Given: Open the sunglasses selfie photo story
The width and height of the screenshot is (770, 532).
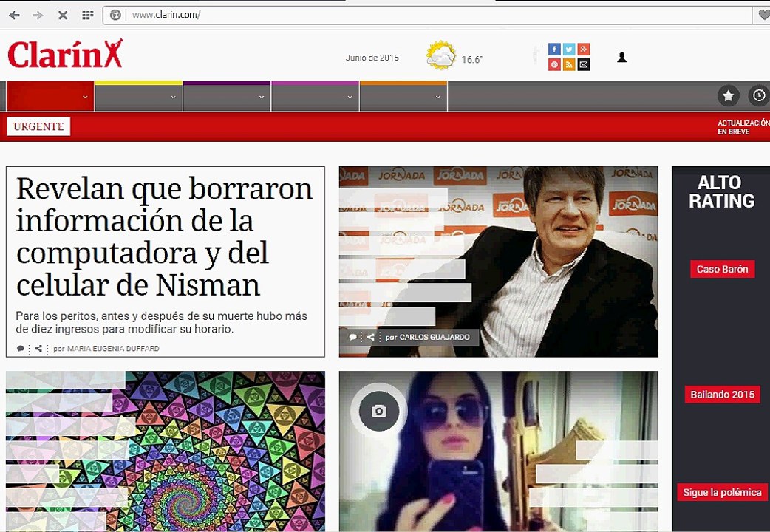Looking at the screenshot, I should pos(499,451).
